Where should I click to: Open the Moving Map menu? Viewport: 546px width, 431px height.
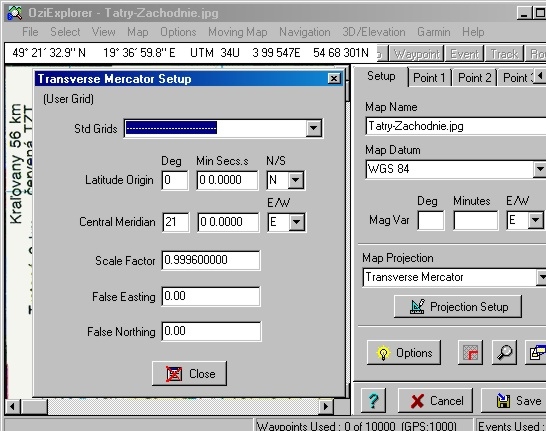(x=237, y=32)
